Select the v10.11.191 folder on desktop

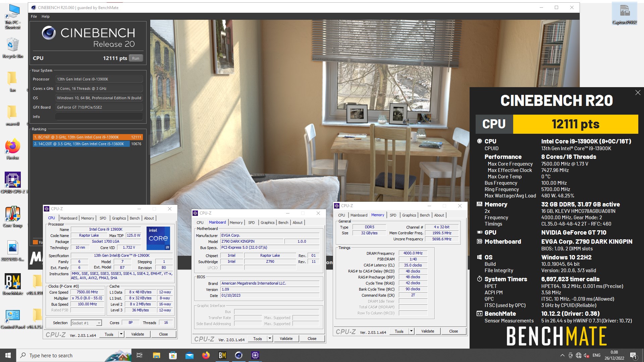36,284
